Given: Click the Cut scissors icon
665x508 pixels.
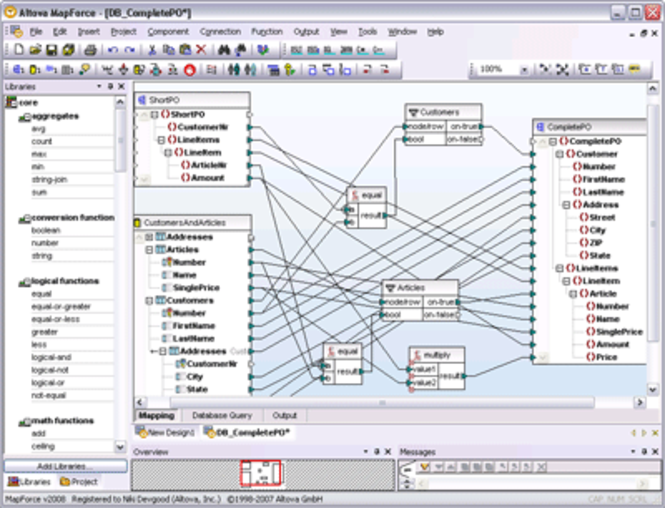Looking at the screenshot, I should [x=152, y=50].
